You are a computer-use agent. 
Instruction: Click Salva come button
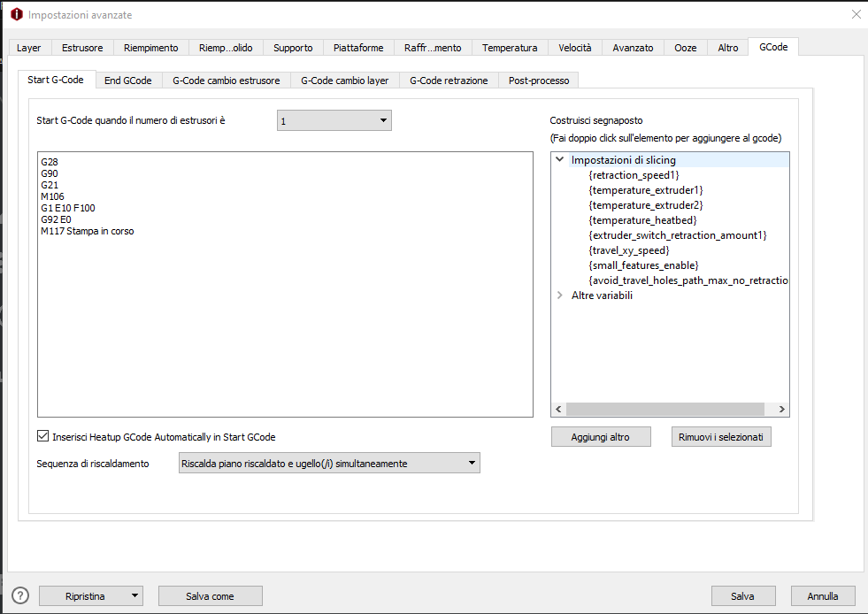(210, 596)
